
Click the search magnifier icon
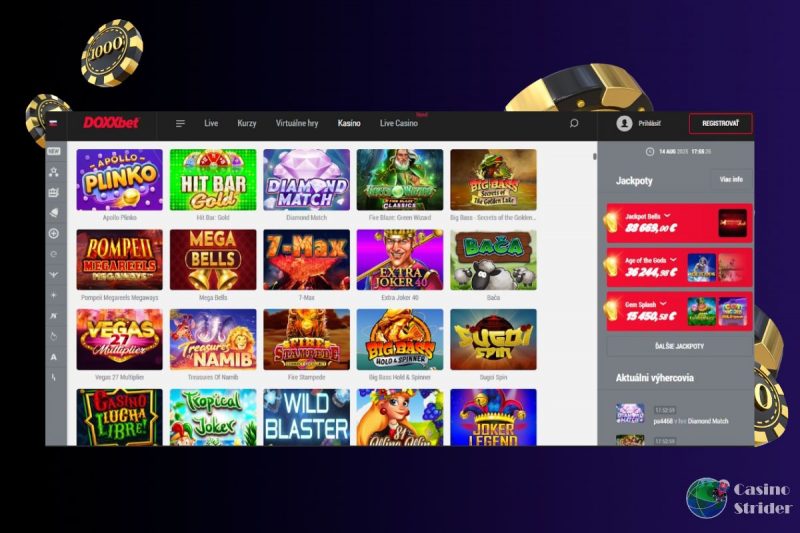[x=574, y=123]
